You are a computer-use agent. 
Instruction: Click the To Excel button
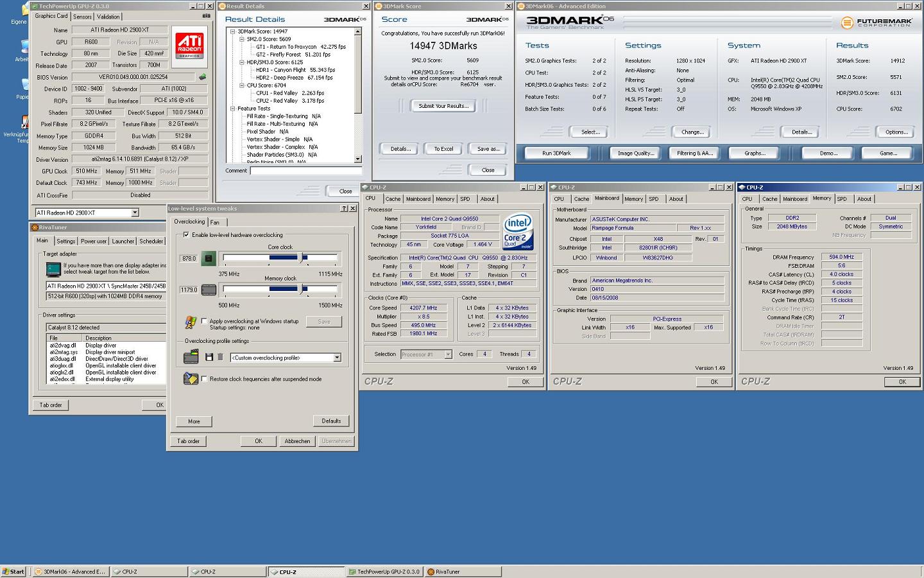pos(443,149)
